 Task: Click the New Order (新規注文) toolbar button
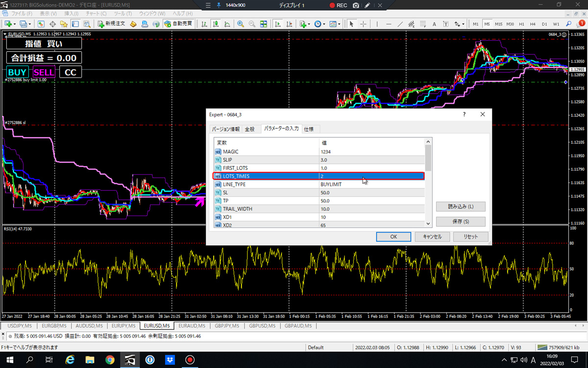tap(112, 24)
